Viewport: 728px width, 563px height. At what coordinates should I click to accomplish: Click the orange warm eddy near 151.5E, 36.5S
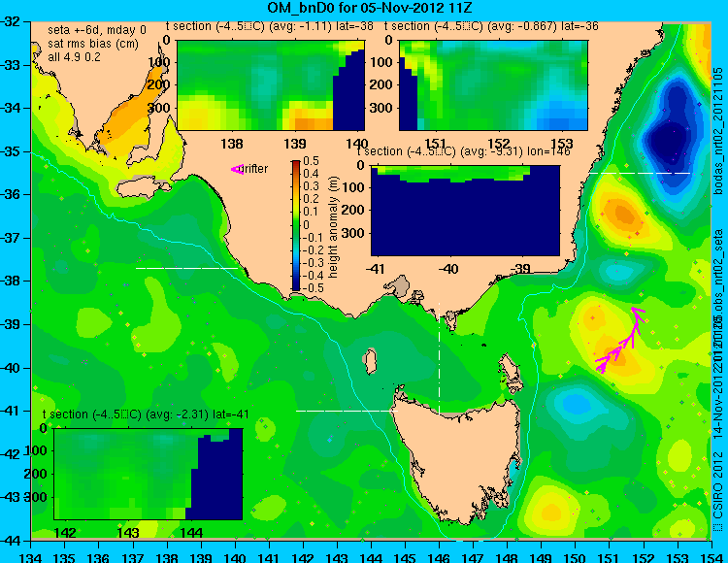pyautogui.click(x=623, y=214)
